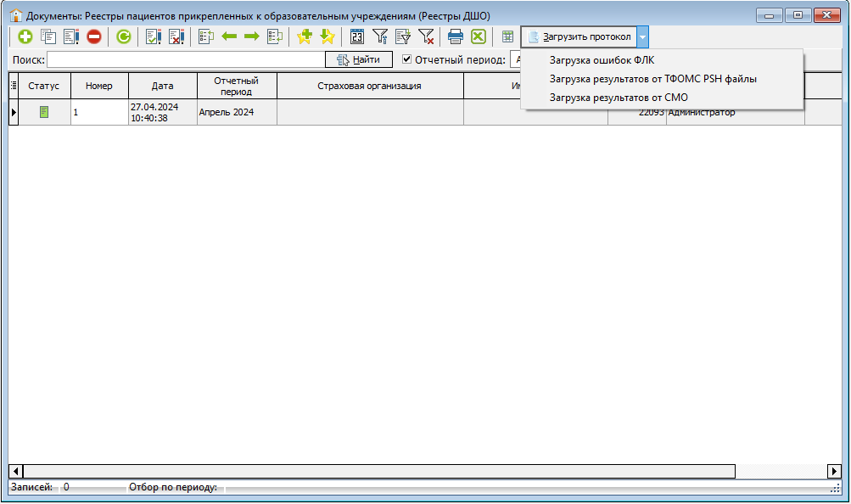This screenshot has height=504, width=851.
Task: Open the table grid settings icon
Action: coord(507,36)
